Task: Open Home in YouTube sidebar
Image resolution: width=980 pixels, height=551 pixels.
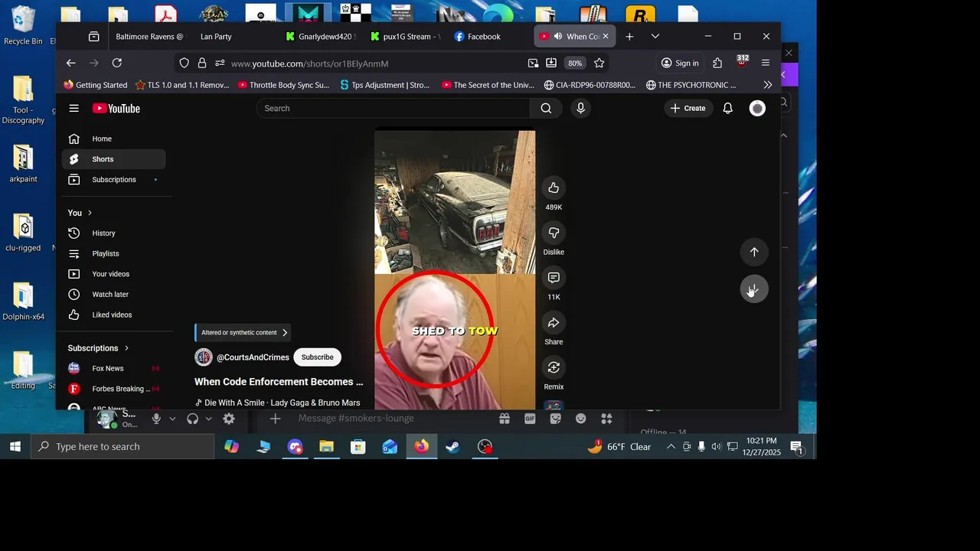Action: (114, 139)
